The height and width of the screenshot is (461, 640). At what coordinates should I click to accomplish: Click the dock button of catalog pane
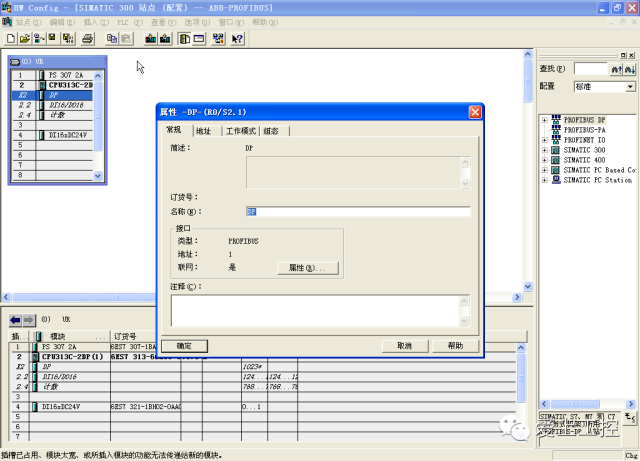click(623, 55)
